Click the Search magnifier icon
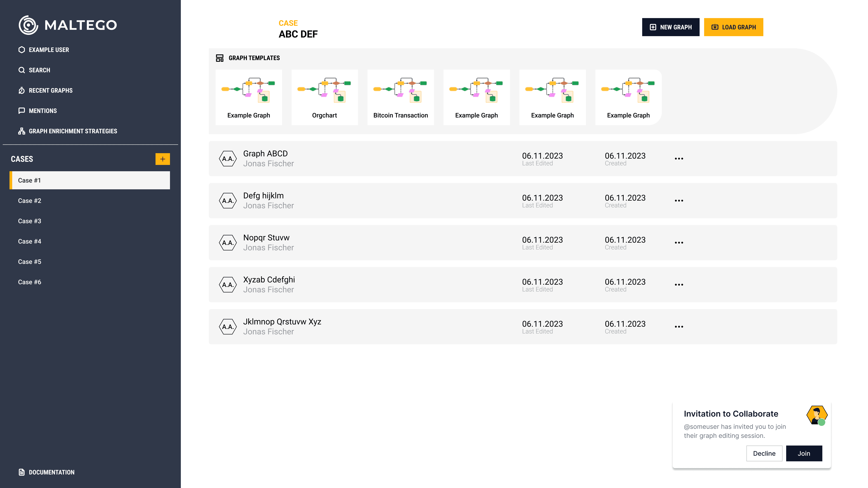The image size is (868, 488). 21,70
